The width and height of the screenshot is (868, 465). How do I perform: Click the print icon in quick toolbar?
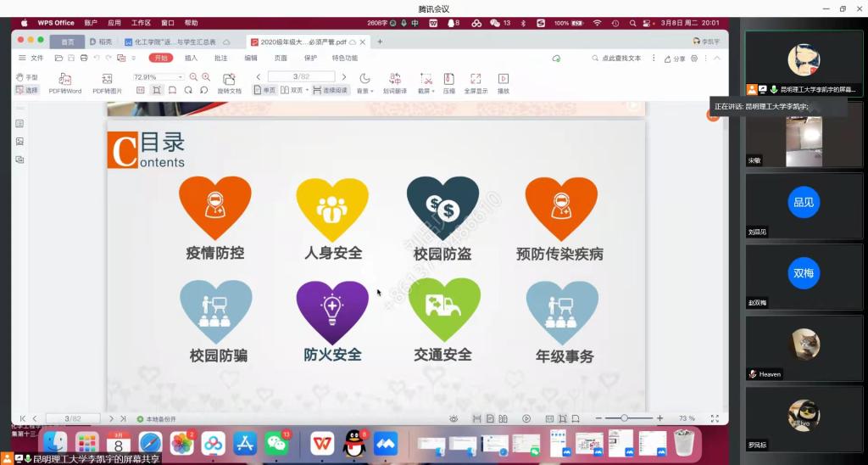point(84,58)
